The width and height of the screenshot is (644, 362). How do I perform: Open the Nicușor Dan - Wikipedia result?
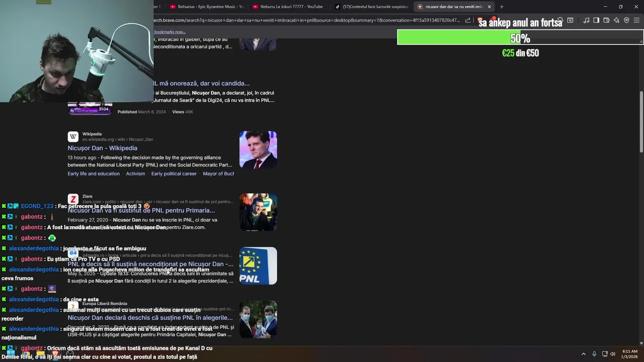pos(103,148)
